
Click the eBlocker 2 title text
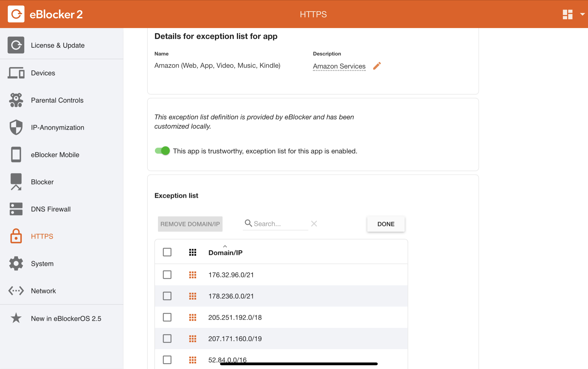(x=56, y=14)
